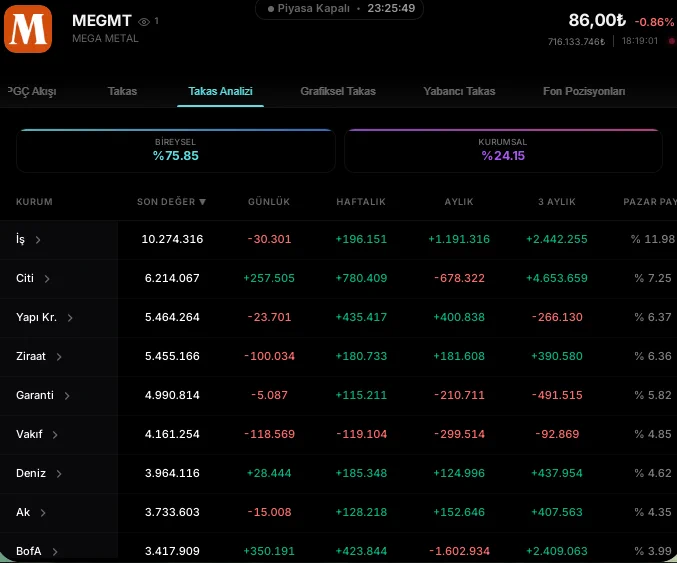
Task: Click Ziraat's daily value -100.034
Action: (x=269, y=356)
